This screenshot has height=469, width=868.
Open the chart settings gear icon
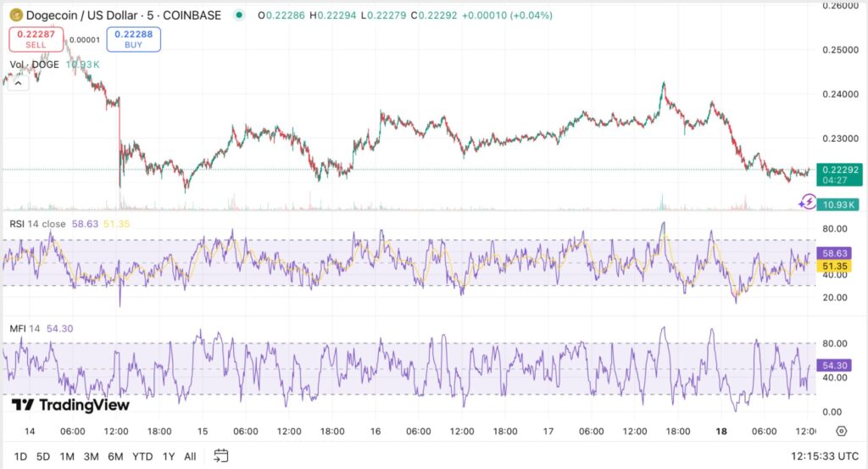[x=842, y=431]
